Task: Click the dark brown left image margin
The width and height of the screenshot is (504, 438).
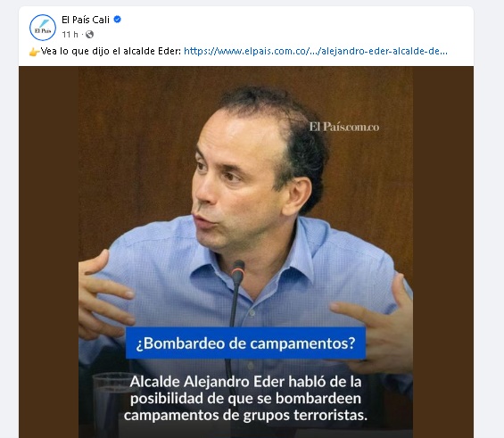Action: pos(48,252)
